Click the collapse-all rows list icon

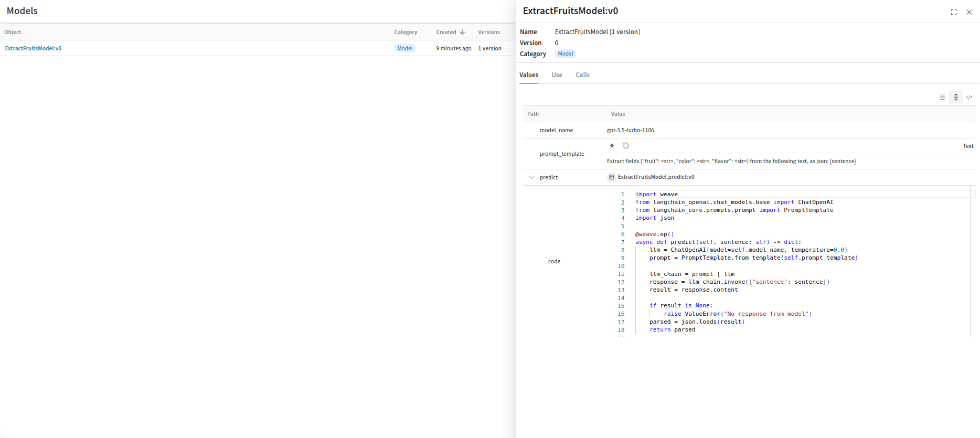click(942, 97)
